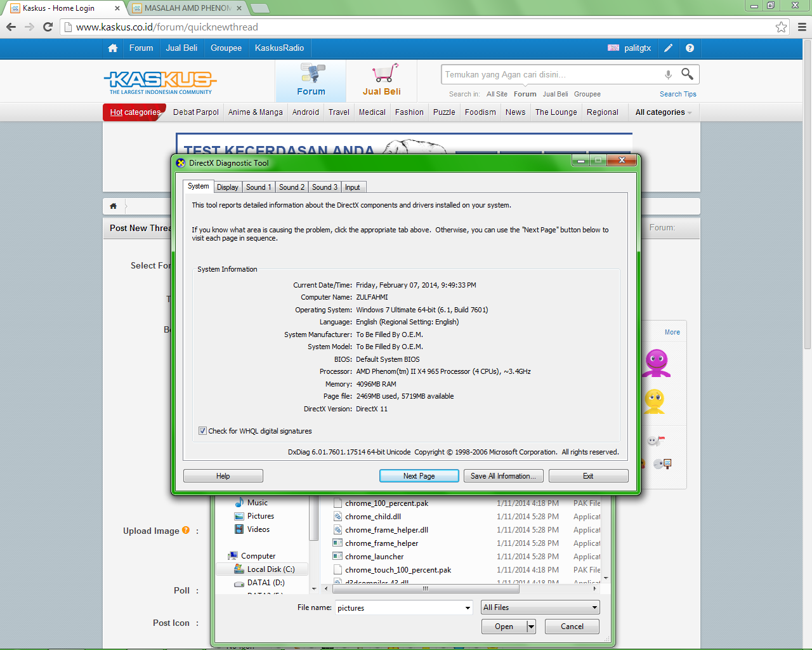Viewport: 812px width, 650px height.
Task: Open a new Chrome tab
Action: tap(260, 8)
